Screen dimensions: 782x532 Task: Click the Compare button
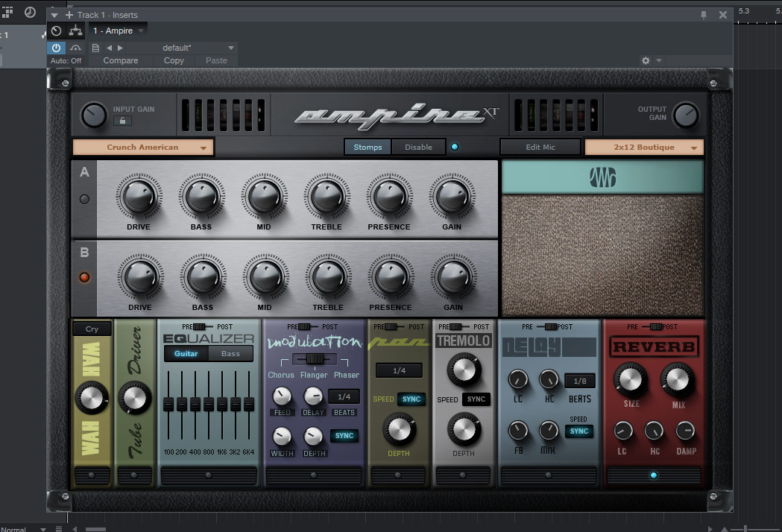pyautogui.click(x=121, y=60)
